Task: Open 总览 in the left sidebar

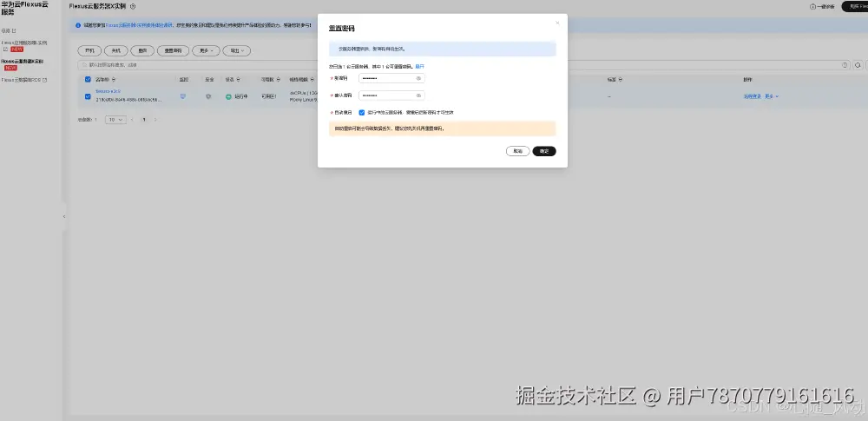Action: tap(9, 30)
